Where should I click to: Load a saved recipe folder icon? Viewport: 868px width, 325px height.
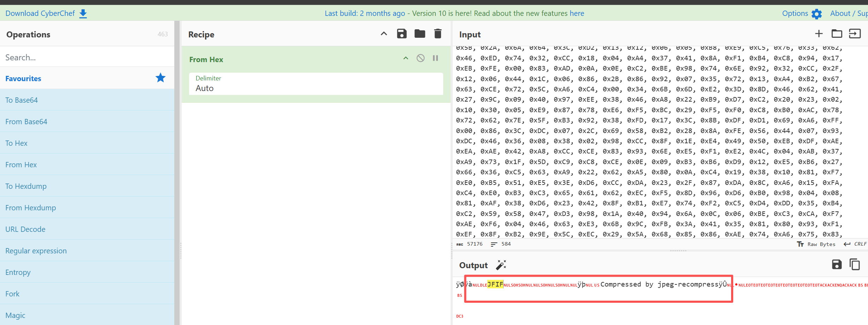coord(420,34)
